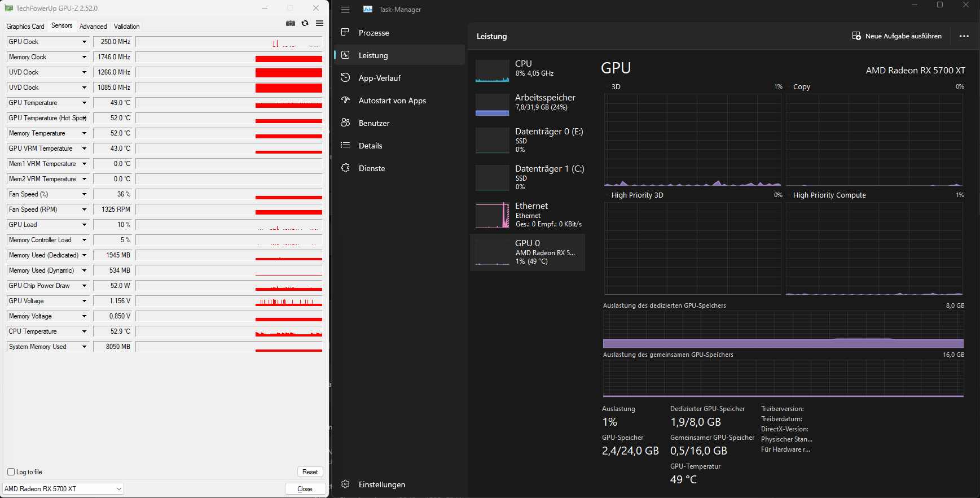
Task: Click the 49 °C GPU-Temperatur value
Action: [x=683, y=479]
